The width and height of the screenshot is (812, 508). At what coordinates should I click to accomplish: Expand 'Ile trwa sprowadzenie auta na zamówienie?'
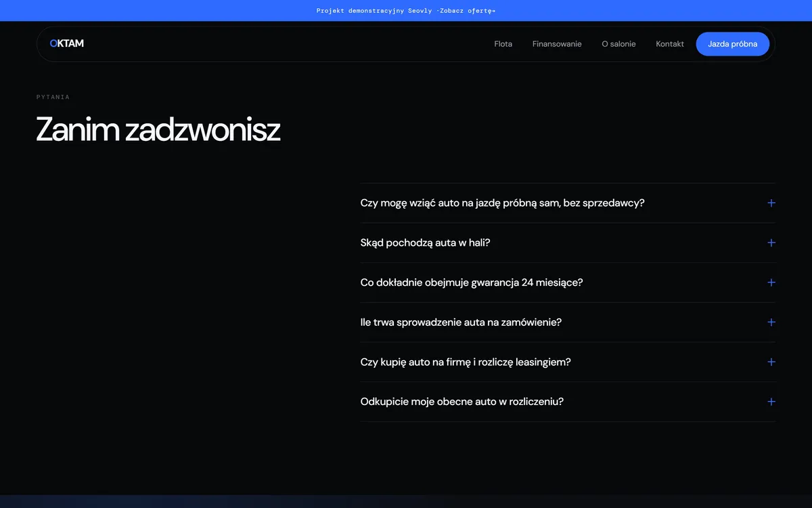pyautogui.click(x=568, y=322)
